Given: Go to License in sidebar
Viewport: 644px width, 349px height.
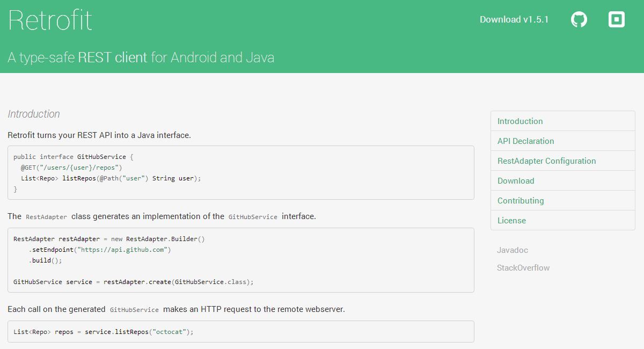Looking at the screenshot, I should click(x=563, y=220).
